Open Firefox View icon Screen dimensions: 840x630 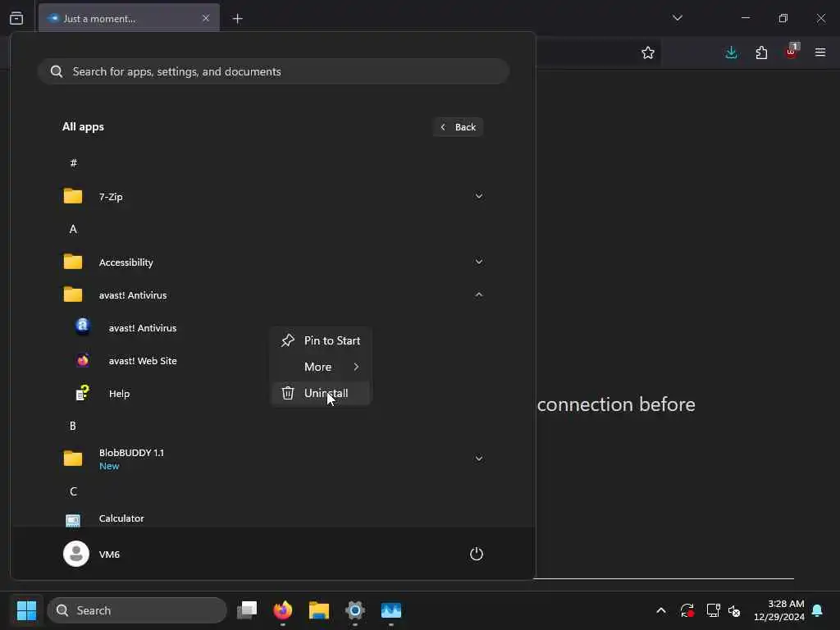point(16,18)
